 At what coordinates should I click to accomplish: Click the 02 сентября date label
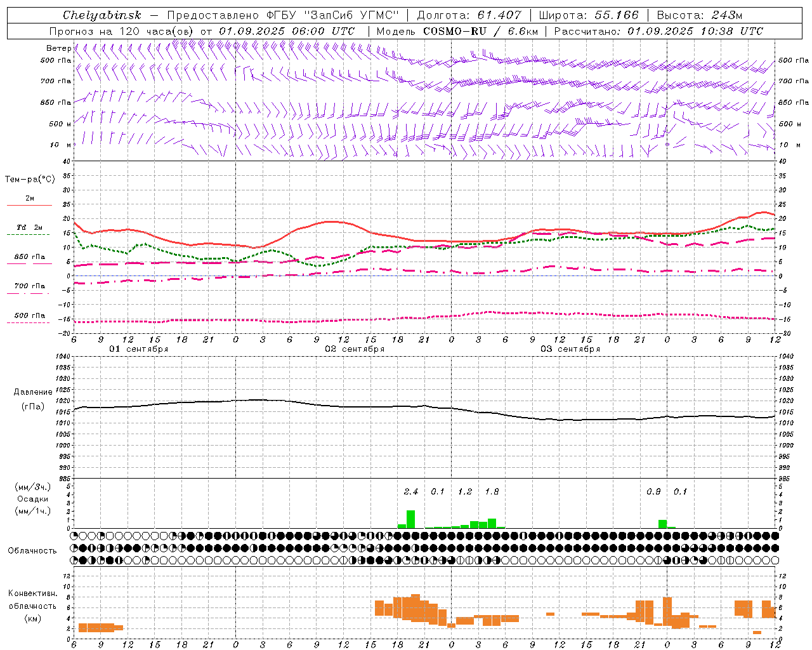[355, 348]
